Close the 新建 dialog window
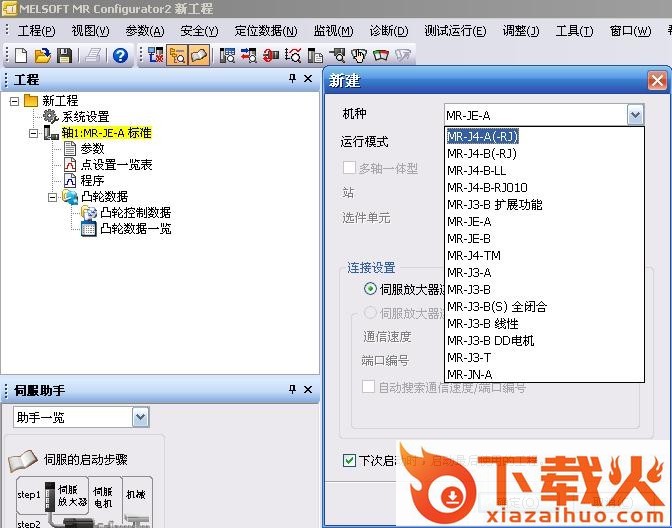 coord(656,81)
